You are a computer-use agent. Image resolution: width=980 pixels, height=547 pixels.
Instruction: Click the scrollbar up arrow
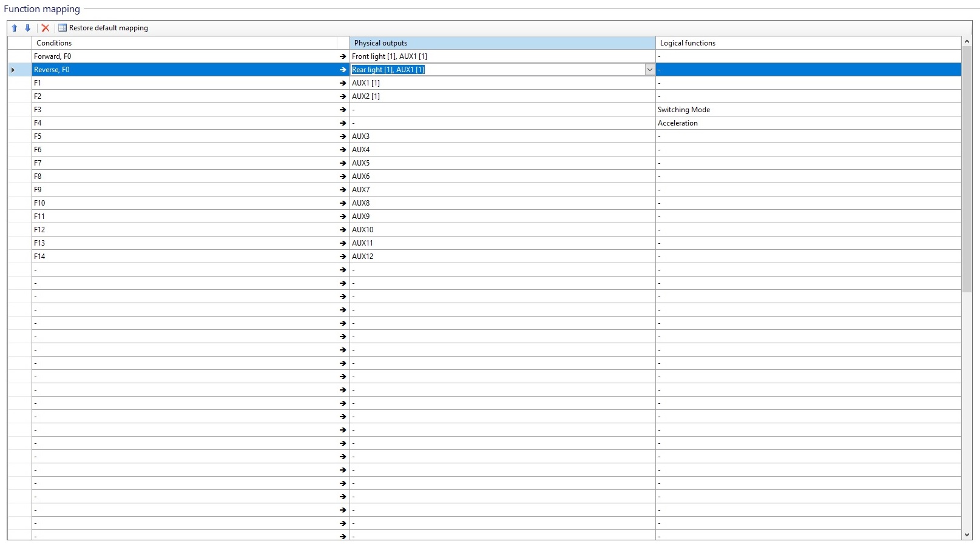click(967, 42)
